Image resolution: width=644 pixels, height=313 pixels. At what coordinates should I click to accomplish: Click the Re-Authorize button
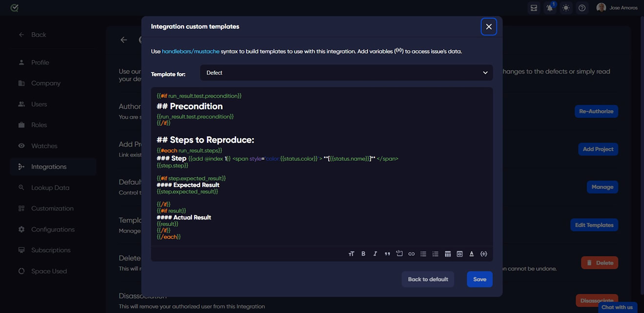(596, 111)
